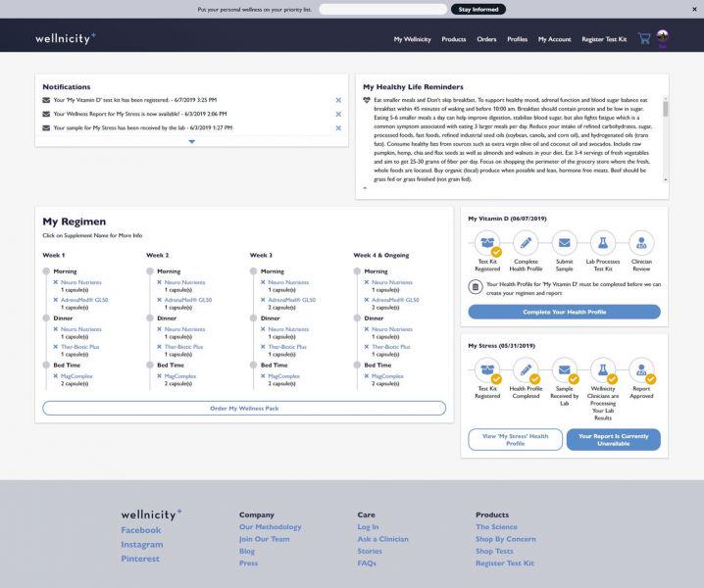Open Press link in footer
The image size is (704, 588).
[249, 563]
